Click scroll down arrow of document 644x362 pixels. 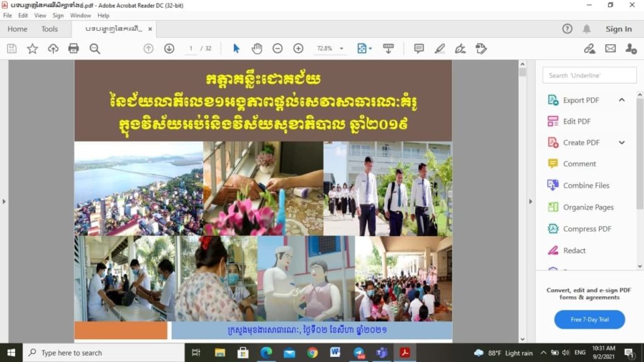click(523, 339)
